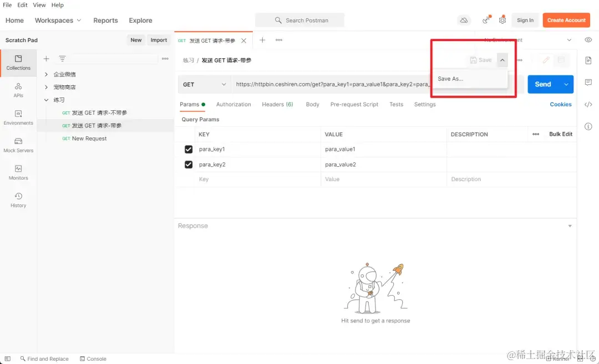Viewport: 599px width, 364px height.
Task: Open query params column options ellipsis
Action: click(536, 134)
